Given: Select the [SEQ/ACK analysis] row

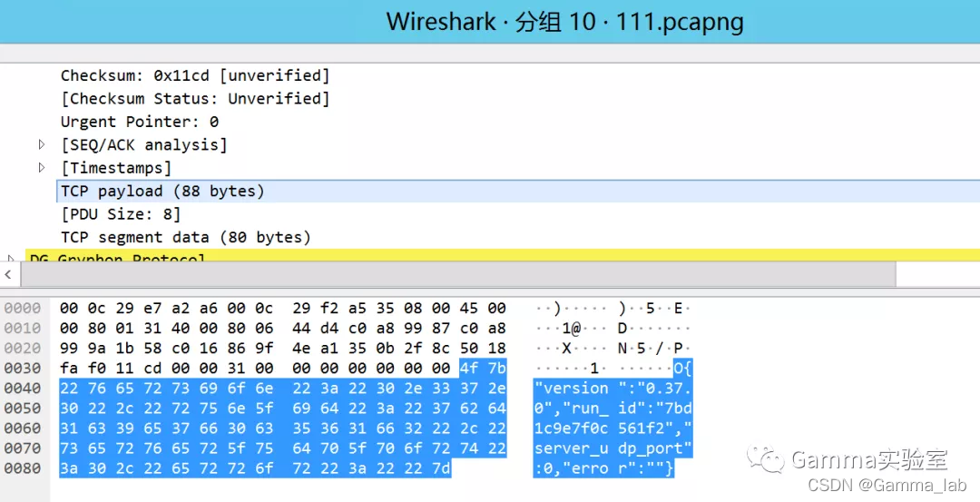Looking at the screenshot, I should 143,145.
